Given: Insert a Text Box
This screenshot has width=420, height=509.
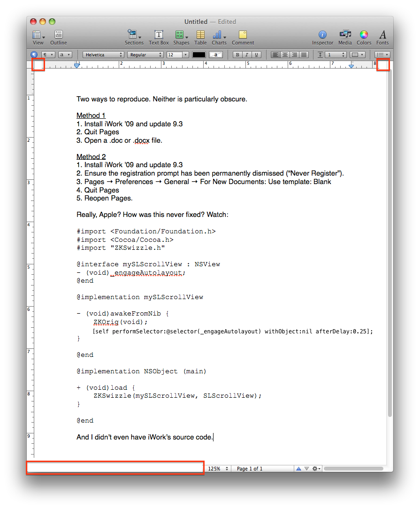Looking at the screenshot, I should click(159, 38).
